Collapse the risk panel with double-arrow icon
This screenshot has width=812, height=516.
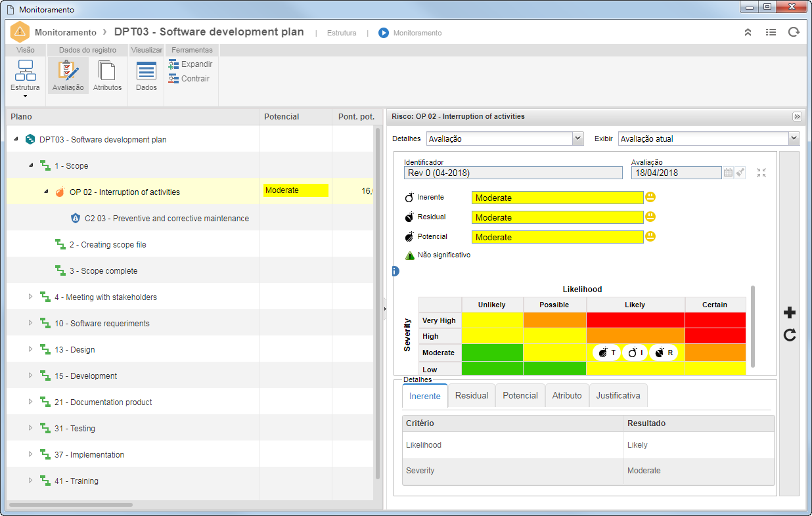click(797, 116)
